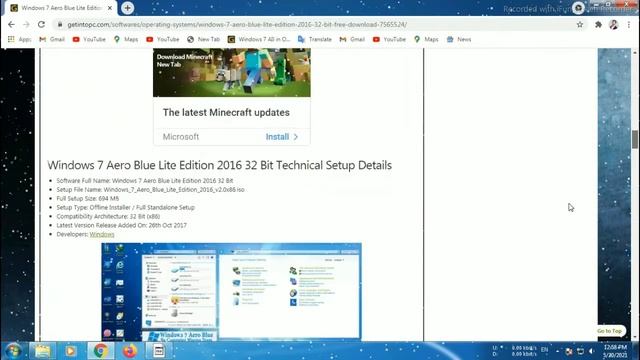This screenshot has height=360, width=640.
Task: Open a new tab with the plus button
Action: click(x=127, y=8)
